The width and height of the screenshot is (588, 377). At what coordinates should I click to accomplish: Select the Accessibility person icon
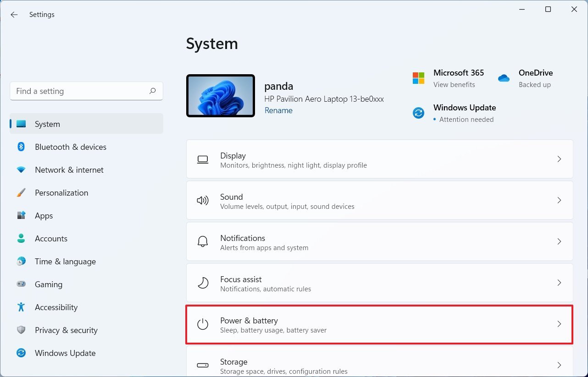click(21, 307)
